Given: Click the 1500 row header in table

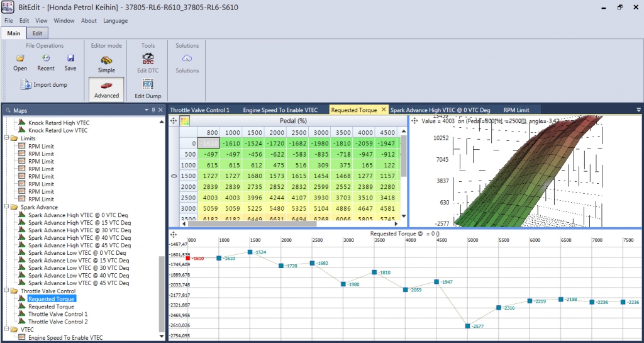Looking at the screenshot, I should pyautogui.click(x=189, y=176).
